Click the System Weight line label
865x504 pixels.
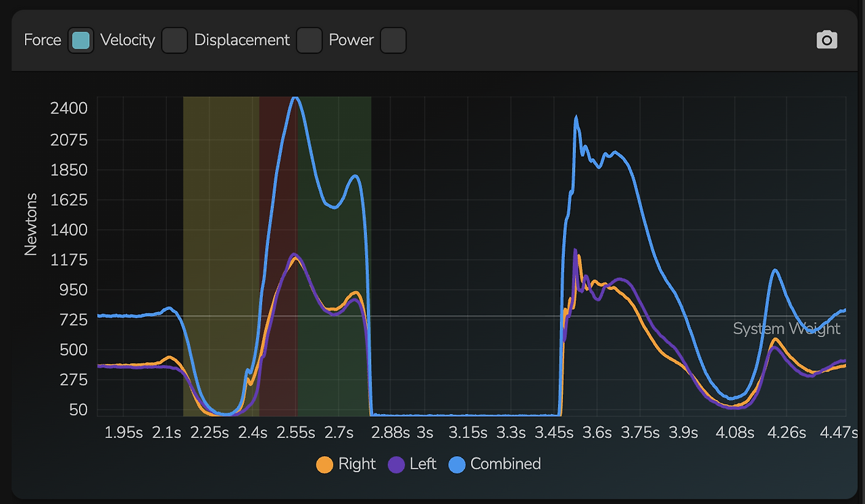[x=787, y=329]
